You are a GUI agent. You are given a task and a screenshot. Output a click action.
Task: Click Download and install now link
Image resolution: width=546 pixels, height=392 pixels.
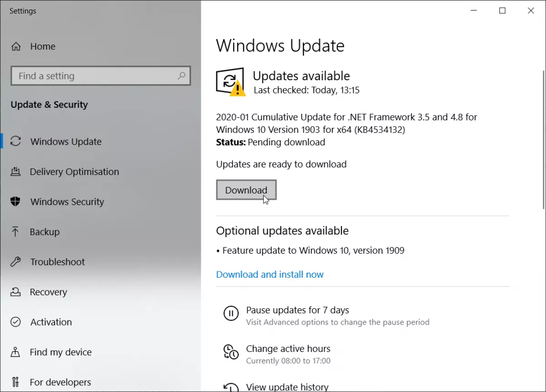270,275
